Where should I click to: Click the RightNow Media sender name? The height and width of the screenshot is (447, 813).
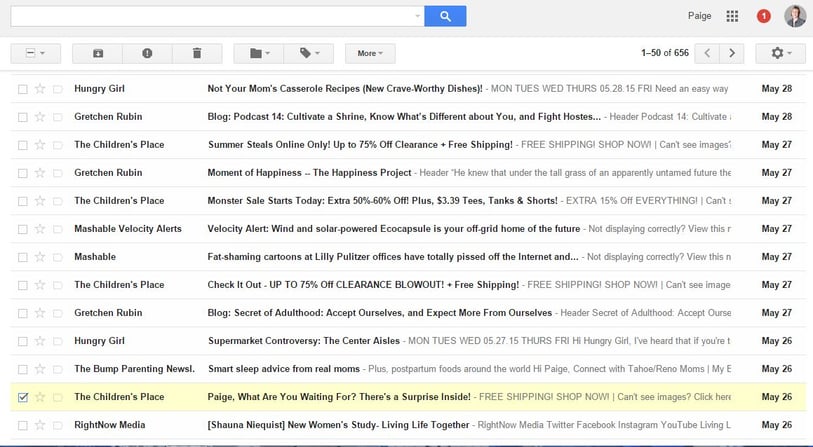[109, 425]
